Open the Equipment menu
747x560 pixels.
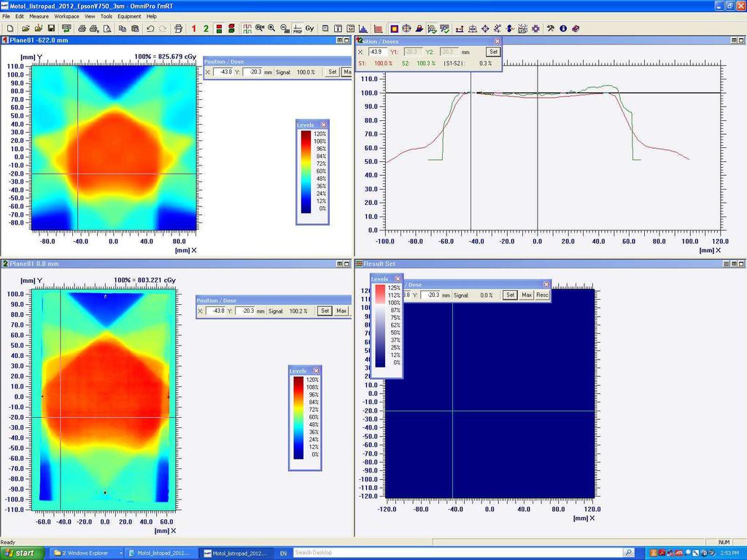[129, 16]
